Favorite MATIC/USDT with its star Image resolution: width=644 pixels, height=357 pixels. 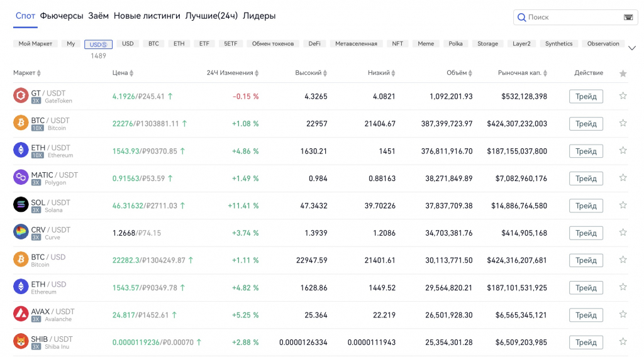[x=623, y=178]
